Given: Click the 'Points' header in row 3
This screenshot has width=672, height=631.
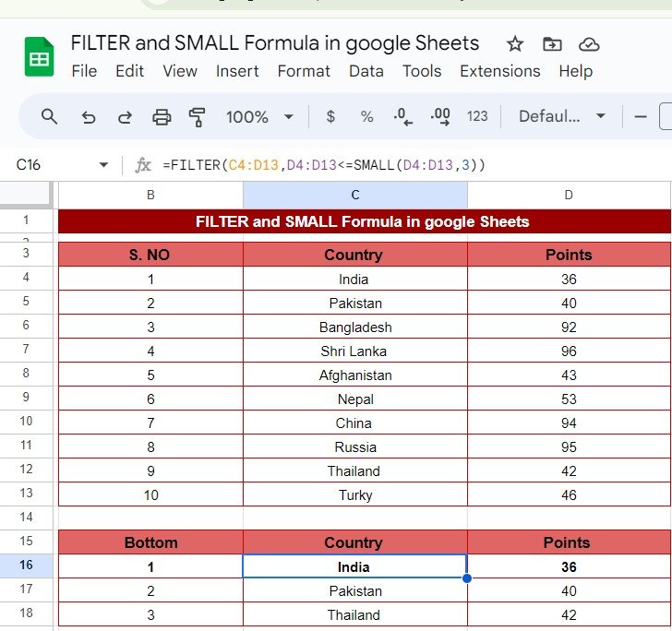Looking at the screenshot, I should [569, 255].
